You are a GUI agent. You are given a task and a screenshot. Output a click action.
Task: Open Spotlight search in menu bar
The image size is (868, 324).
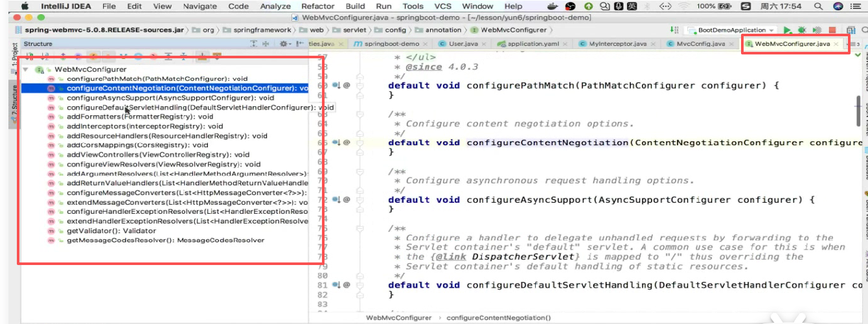(x=818, y=6)
